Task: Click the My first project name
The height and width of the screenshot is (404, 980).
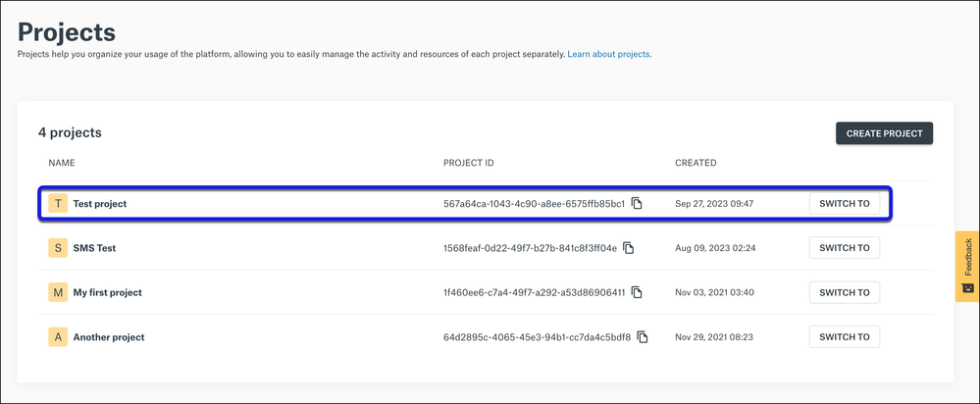Action: tap(108, 292)
